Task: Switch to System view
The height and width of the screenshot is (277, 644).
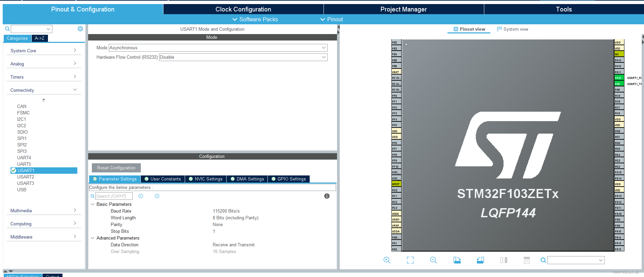Action: coord(512,29)
